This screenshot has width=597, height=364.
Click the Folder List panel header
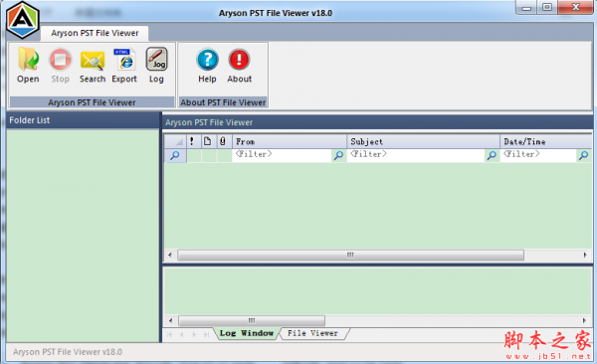(83, 120)
